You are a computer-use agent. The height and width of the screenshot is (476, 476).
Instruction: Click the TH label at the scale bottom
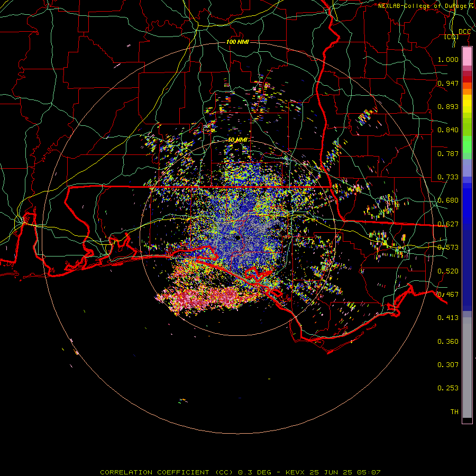tap(454, 412)
